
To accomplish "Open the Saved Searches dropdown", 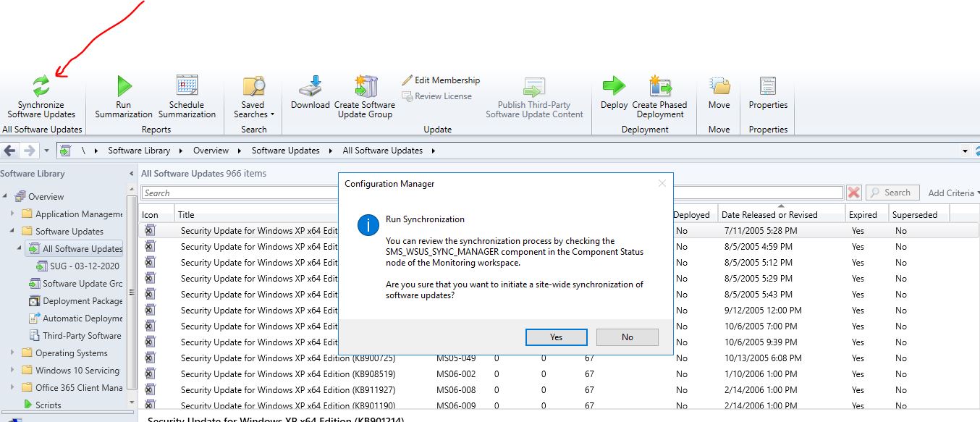I will click(x=253, y=101).
